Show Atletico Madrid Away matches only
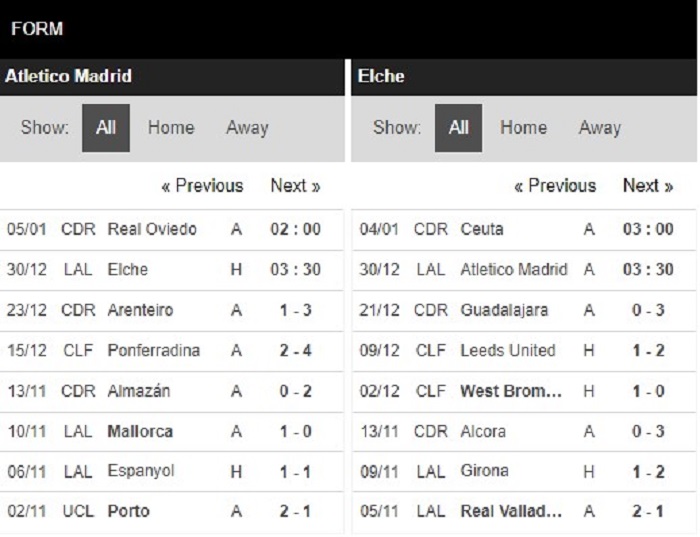The image size is (700, 537). tap(247, 128)
